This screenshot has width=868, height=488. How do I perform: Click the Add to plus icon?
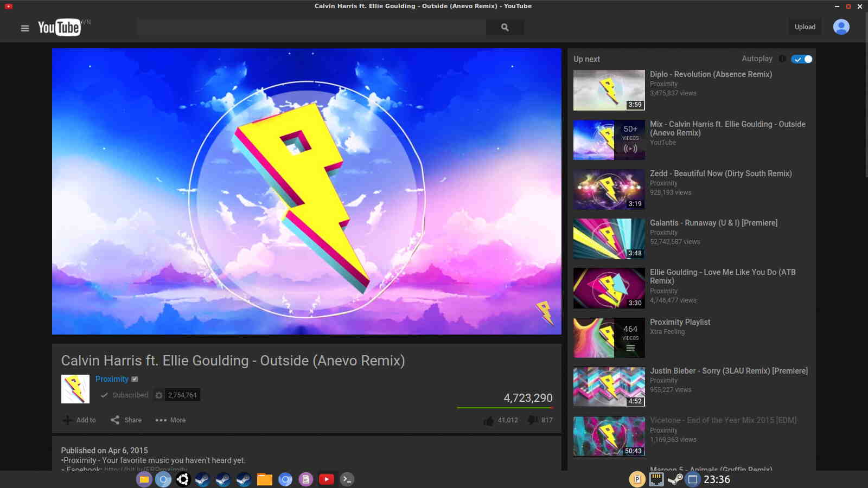[x=67, y=420]
